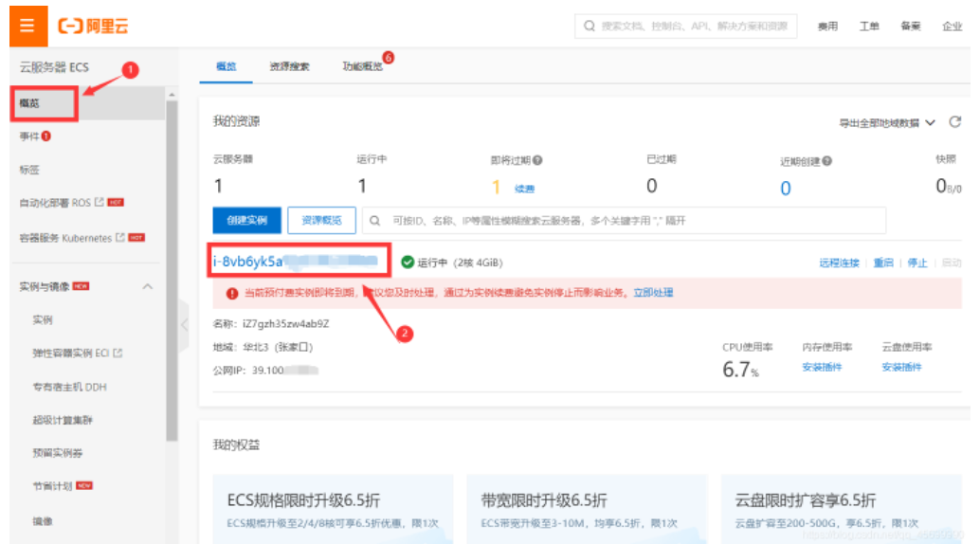Click the external link icon beside 弹性容器实例 ECI
The image size is (980, 544).
tap(118, 353)
